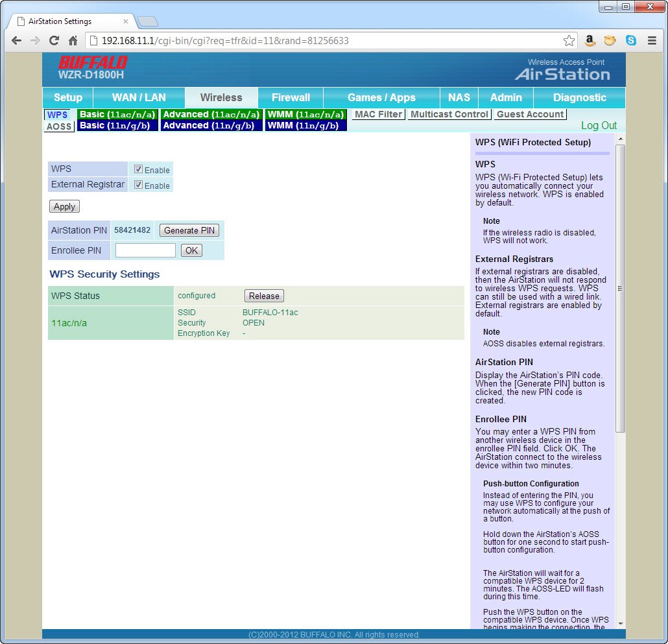Click the Log Out link
Image resolution: width=668 pixels, height=644 pixels.
pyautogui.click(x=599, y=126)
